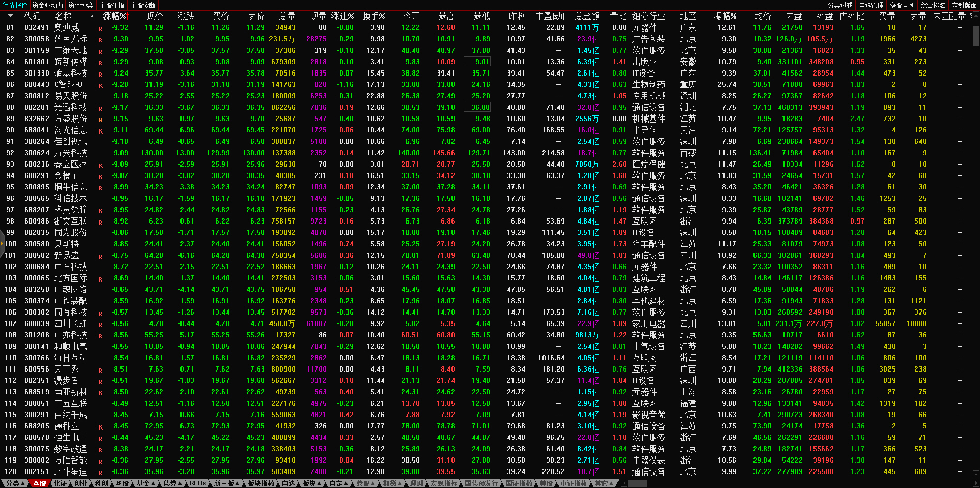Expand the hidden panel handle on the left edge
Viewport: 980px width, 488px height.
click(x=2, y=244)
